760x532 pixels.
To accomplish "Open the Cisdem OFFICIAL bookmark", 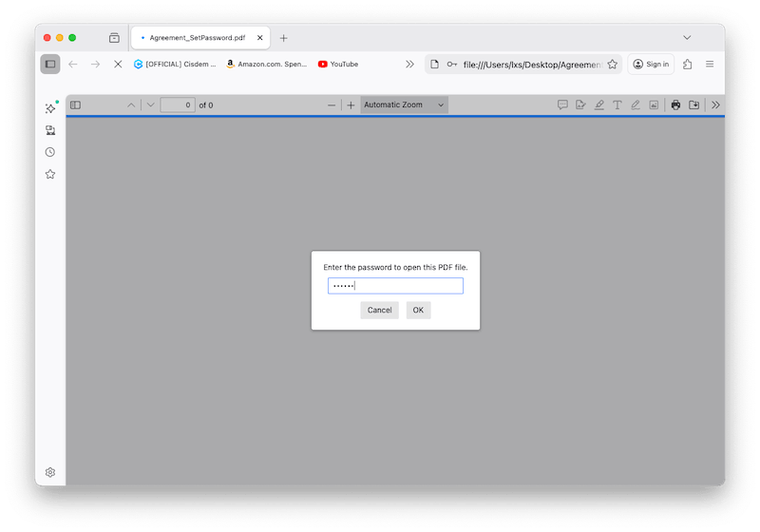I will (x=175, y=64).
